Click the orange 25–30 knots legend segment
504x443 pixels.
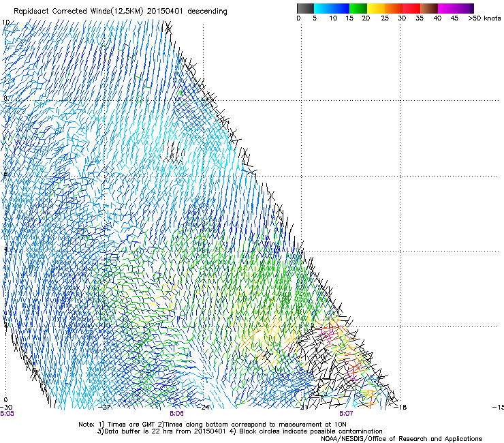point(394,8)
